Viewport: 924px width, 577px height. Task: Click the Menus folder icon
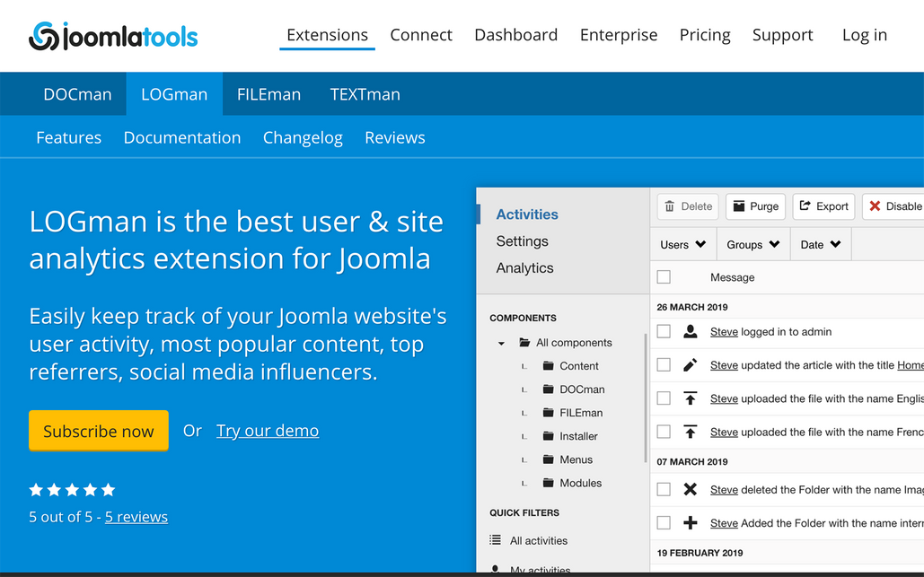tap(548, 459)
